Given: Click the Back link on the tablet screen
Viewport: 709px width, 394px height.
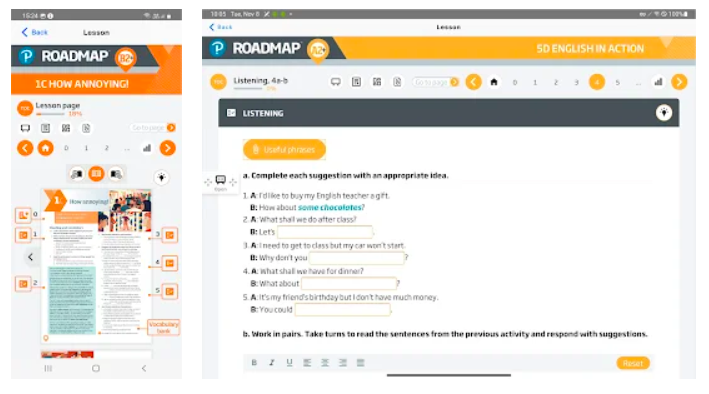Looking at the screenshot, I should tap(221, 27).
